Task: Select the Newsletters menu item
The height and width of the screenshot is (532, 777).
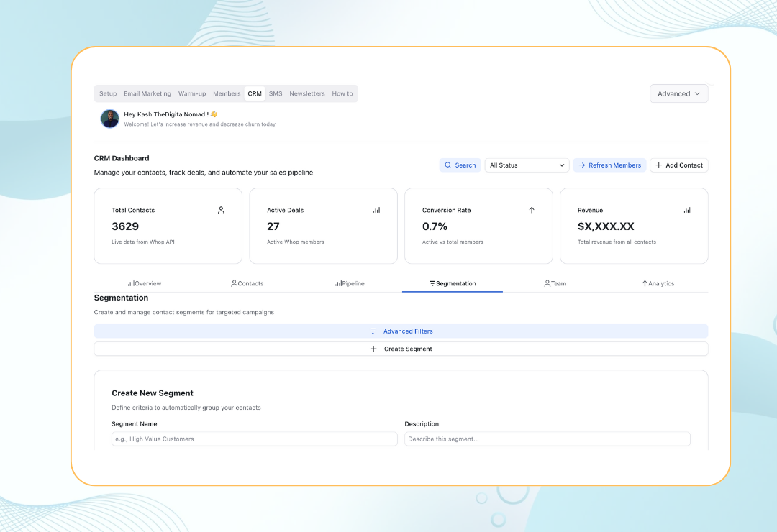Action: 307,93
